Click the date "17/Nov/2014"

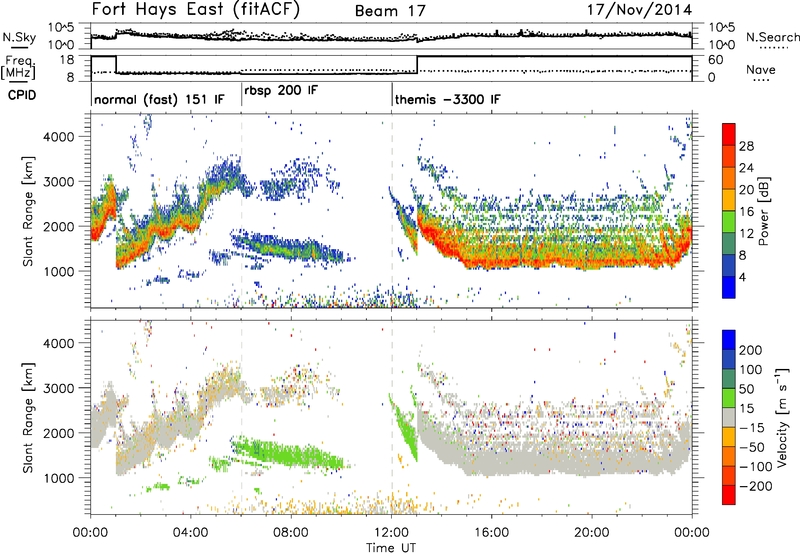(x=639, y=10)
